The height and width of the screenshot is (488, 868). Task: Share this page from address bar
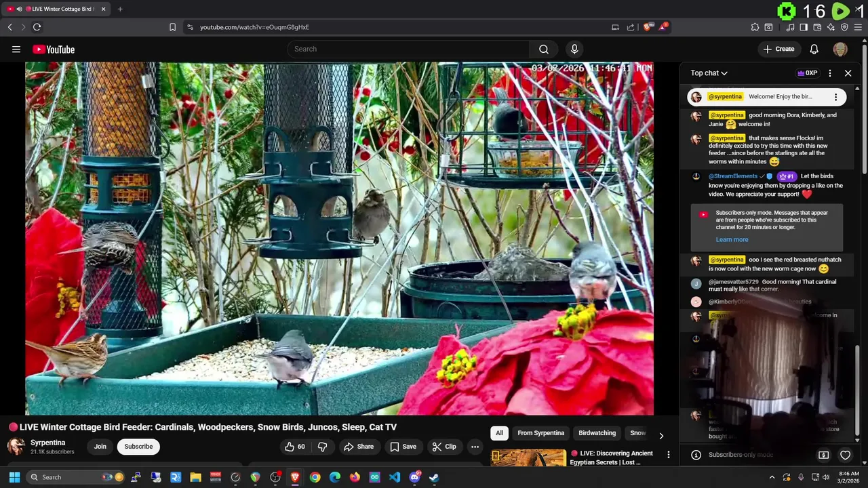(631, 27)
